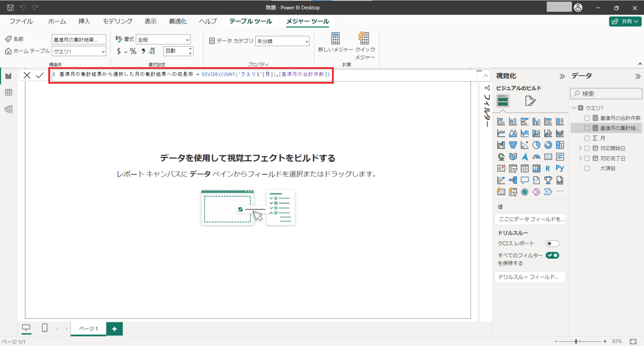Image resolution: width=644 pixels, height=346 pixels.
Task: Search fields in the 検索 box
Action: pos(606,93)
